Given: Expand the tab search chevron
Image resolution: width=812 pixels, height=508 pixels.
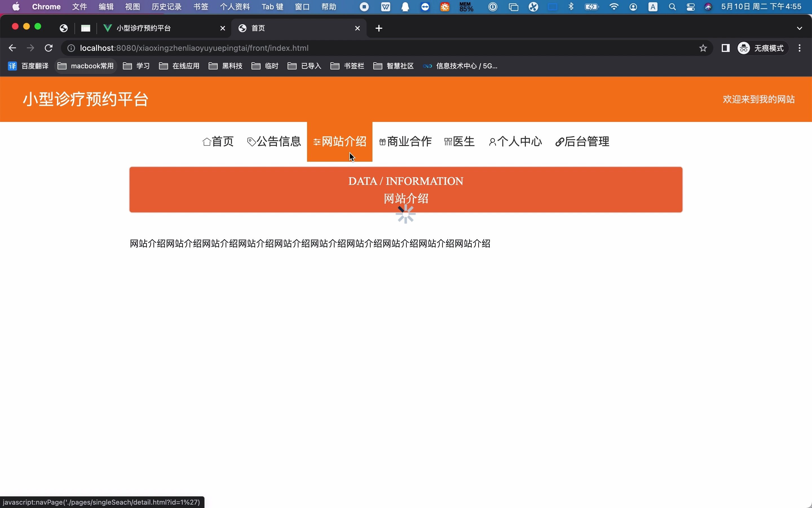Looking at the screenshot, I should pyautogui.click(x=799, y=28).
